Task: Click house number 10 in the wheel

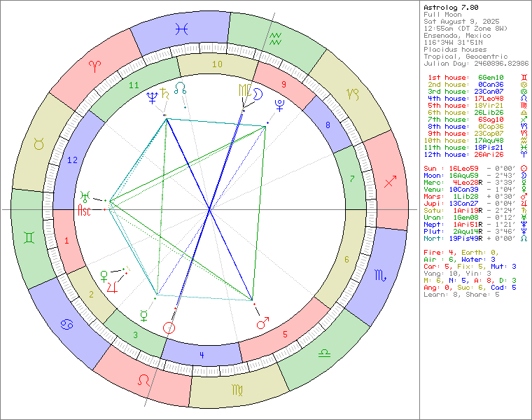Action: pyautogui.click(x=217, y=64)
